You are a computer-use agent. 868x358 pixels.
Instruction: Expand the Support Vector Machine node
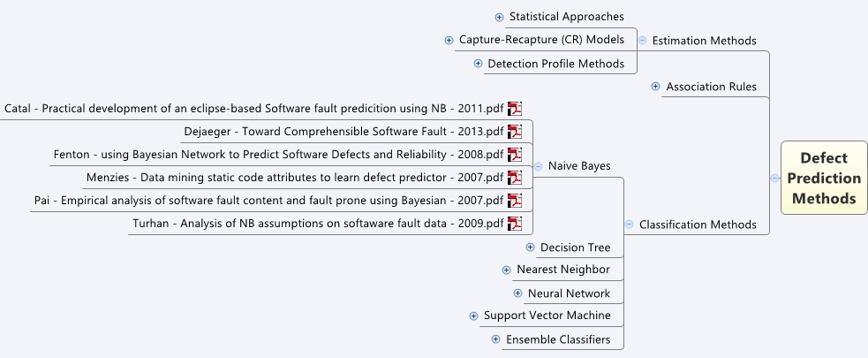[x=473, y=316]
